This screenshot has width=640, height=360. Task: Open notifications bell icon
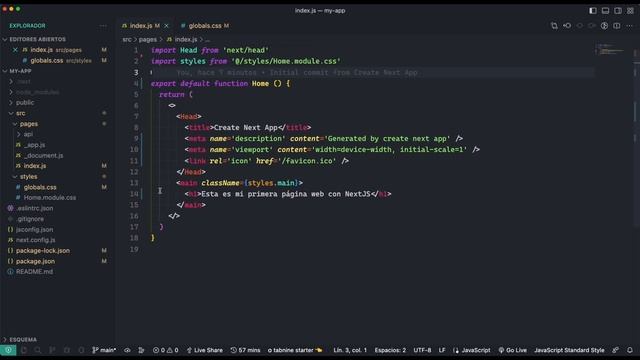point(630,350)
